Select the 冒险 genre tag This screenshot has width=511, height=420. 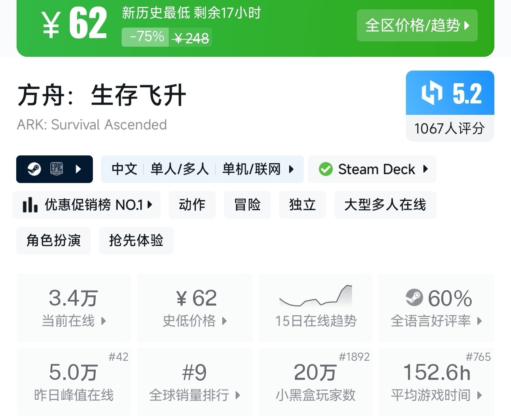click(247, 205)
